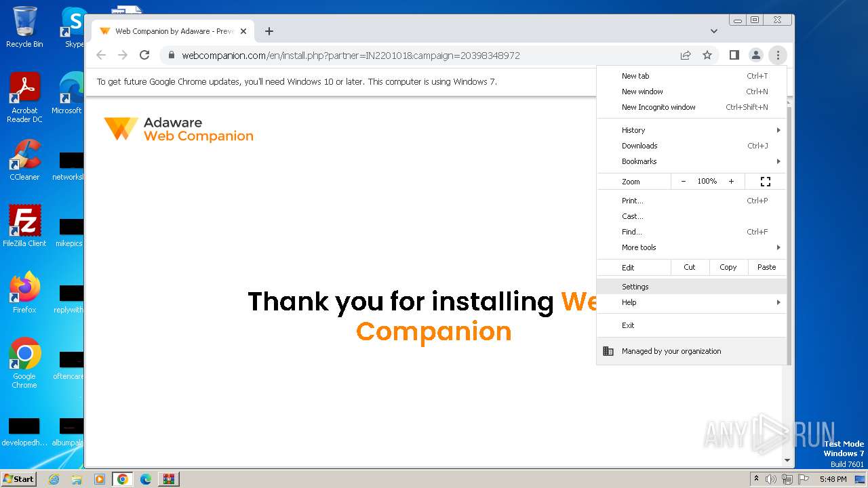Screen dimensions: 868x488
Task: Bookmark this page with the star icon
Action: 707,55
